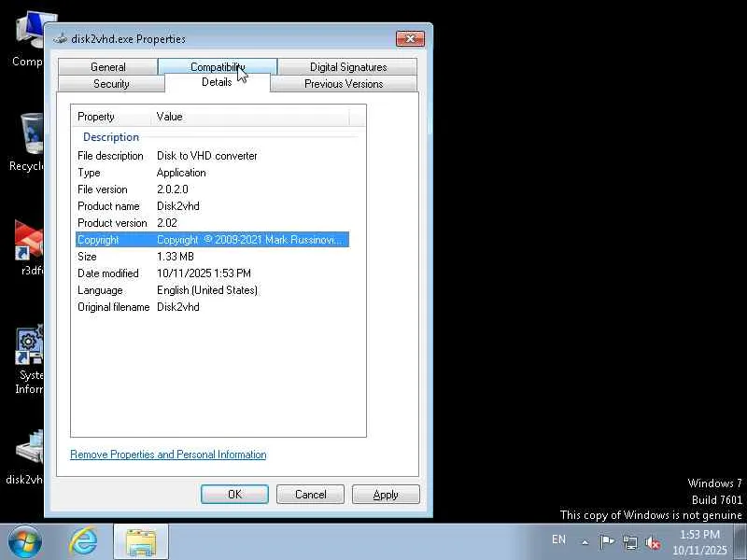Open Remove Properties and Personal Information link
Viewport: 747px width, 560px height.
[168, 455]
